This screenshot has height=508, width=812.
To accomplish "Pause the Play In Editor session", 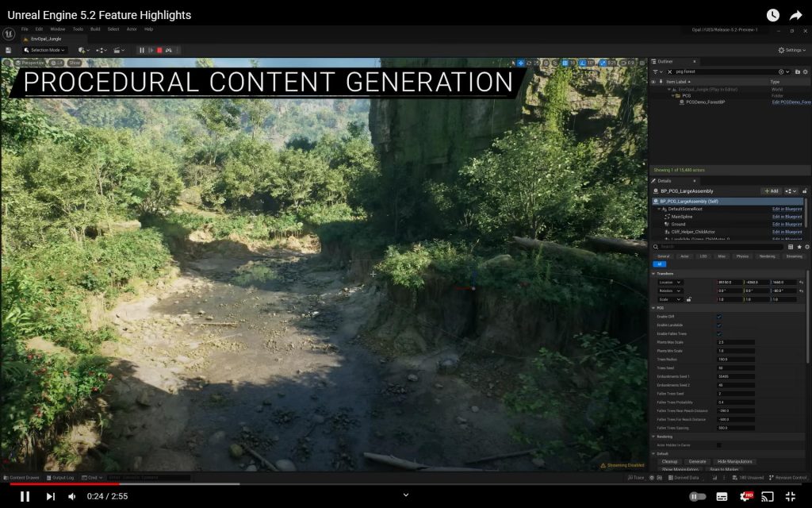I will [x=140, y=49].
